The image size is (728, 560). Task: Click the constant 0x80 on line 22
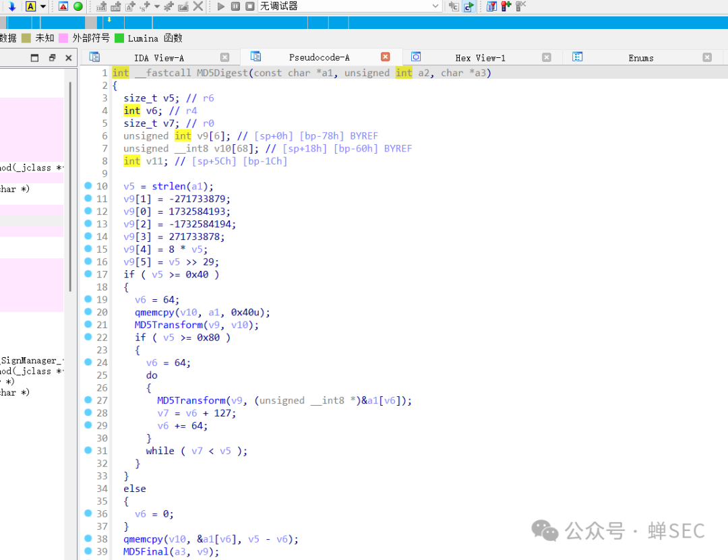pyautogui.click(x=208, y=338)
